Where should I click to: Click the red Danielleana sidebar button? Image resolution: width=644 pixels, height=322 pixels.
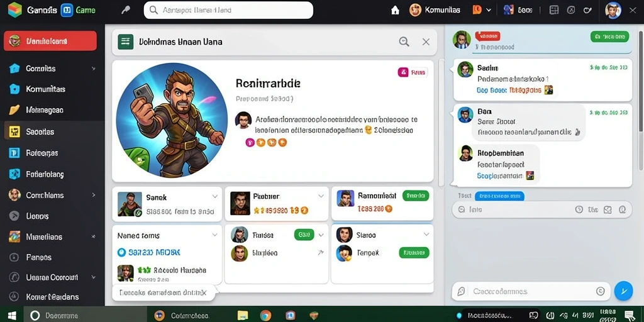click(x=50, y=41)
